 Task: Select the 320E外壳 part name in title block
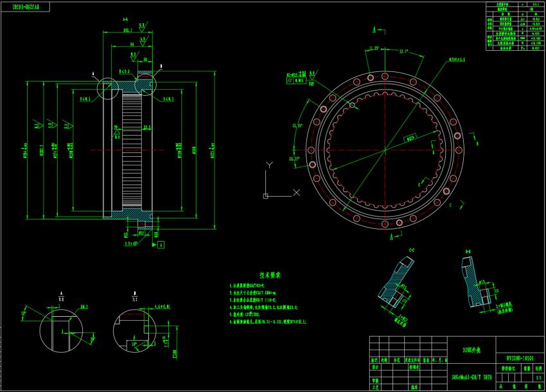[471, 350]
